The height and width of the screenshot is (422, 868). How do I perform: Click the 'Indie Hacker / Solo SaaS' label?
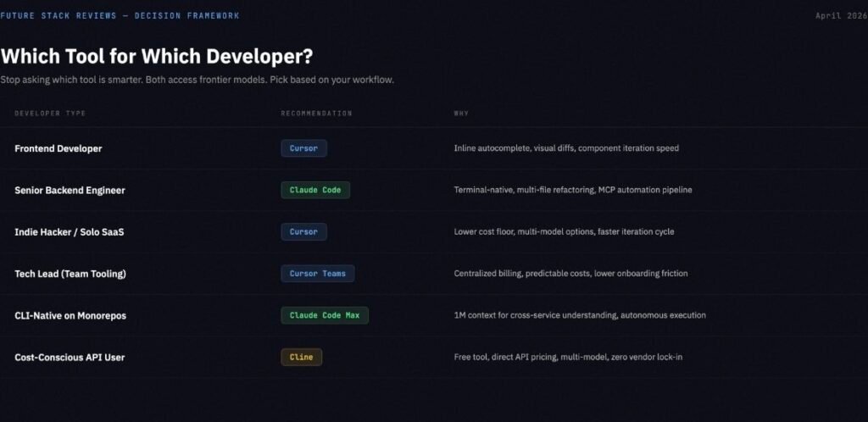click(70, 232)
